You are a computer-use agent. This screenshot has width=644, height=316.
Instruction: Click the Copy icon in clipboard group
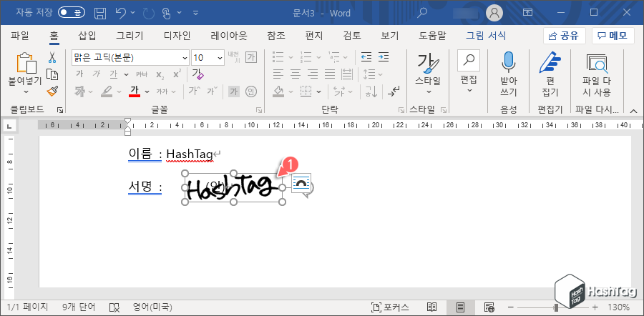pos(52,74)
